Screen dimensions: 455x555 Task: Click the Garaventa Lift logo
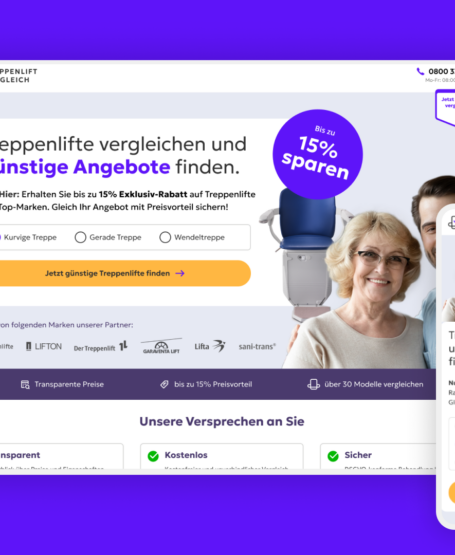[161, 346]
